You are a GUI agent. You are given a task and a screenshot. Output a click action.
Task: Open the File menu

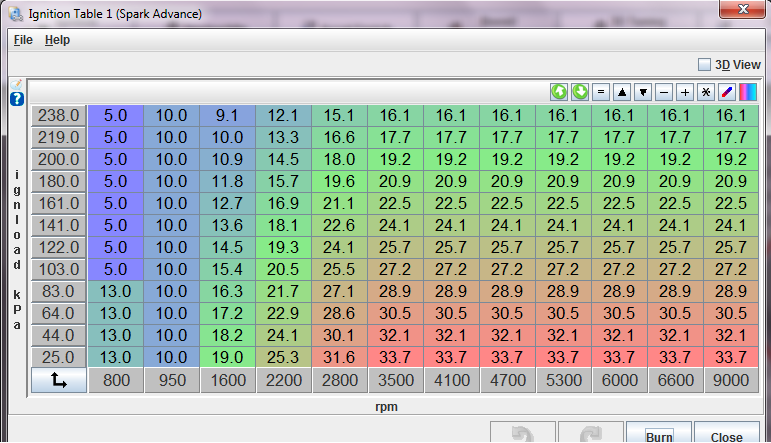point(23,40)
